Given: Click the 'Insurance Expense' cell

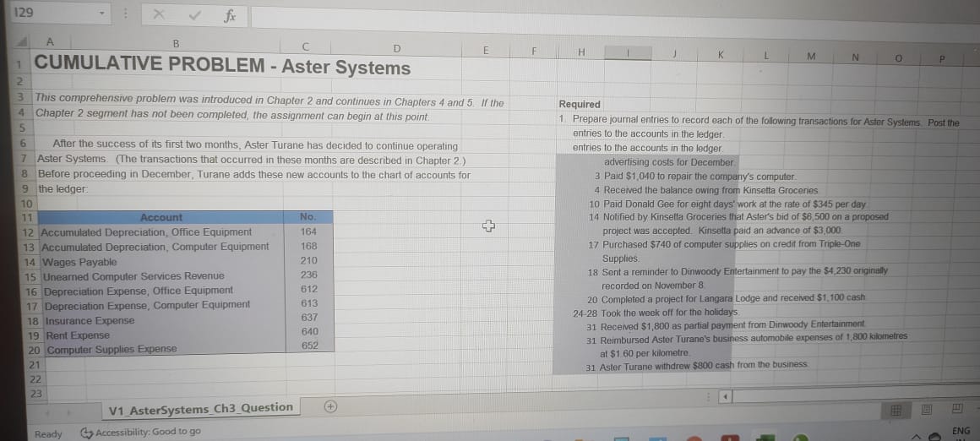Looking at the screenshot, I should click(x=90, y=320).
